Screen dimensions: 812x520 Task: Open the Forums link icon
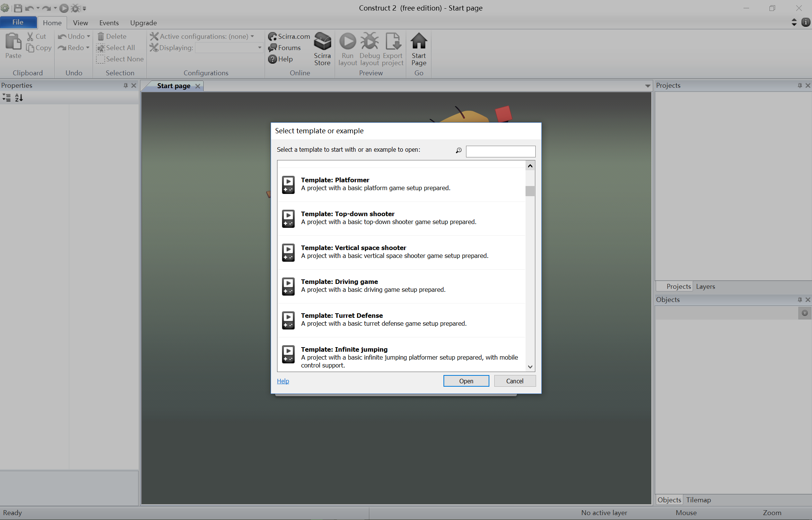click(x=273, y=48)
